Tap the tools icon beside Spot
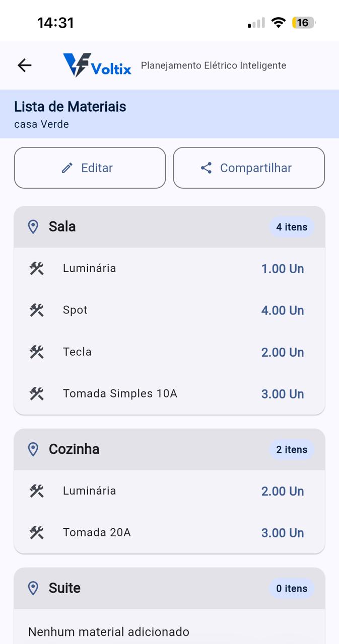Screen dimensions: 339x644 coord(36,310)
